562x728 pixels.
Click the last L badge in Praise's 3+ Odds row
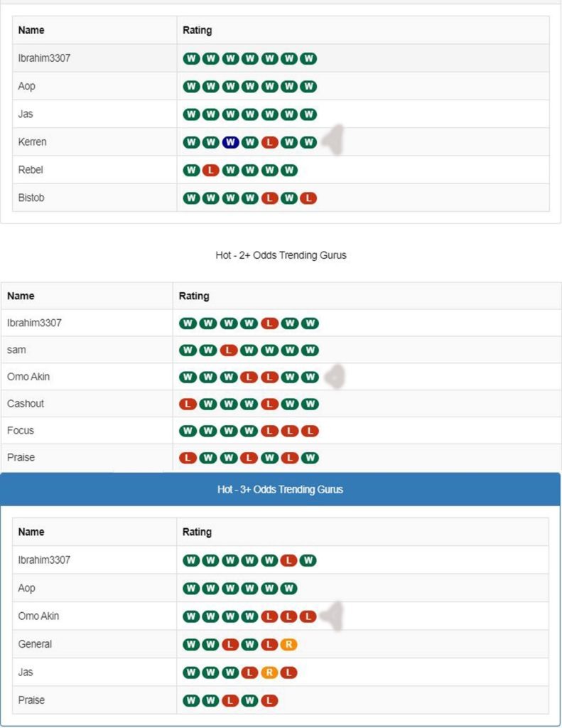pyautogui.click(x=269, y=700)
